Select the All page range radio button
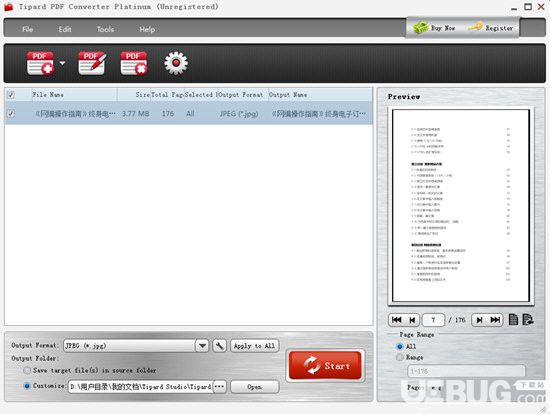The height and width of the screenshot is (414, 550). click(400, 346)
